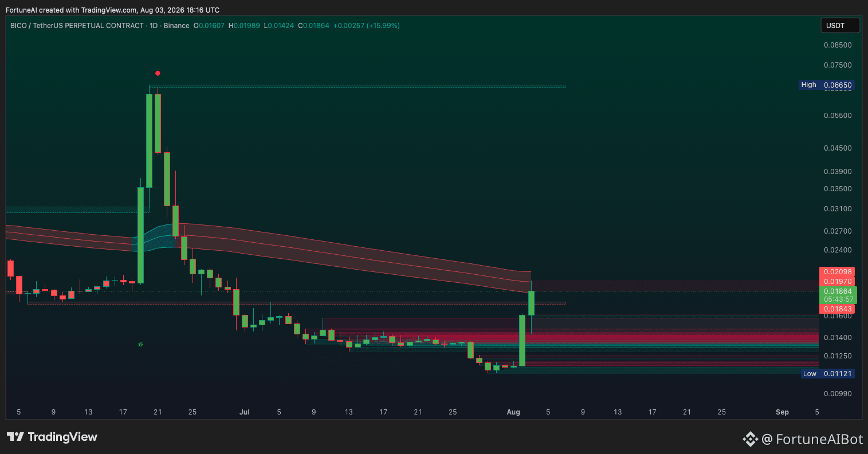Click the 0.01400 price axis tick
Viewport: 868px width, 454px height.
pyautogui.click(x=838, y=337)
